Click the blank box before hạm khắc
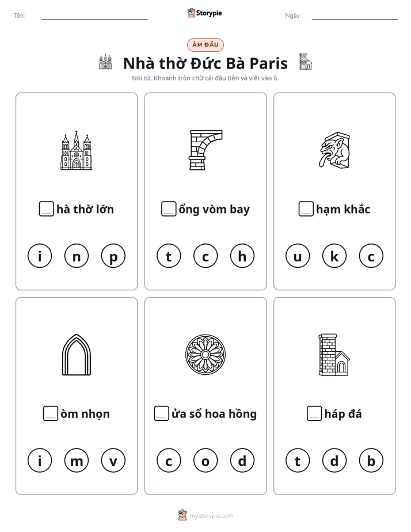 (x=306, y=208)
